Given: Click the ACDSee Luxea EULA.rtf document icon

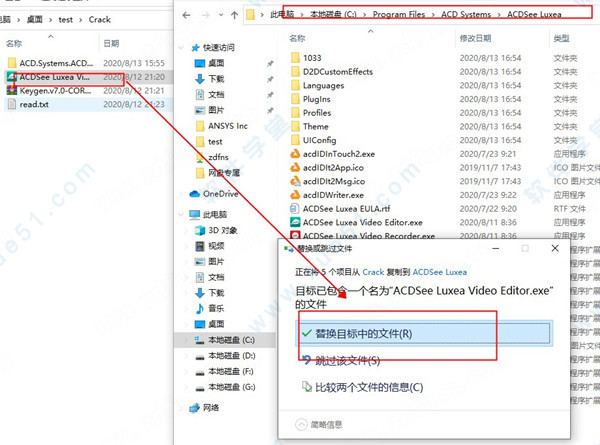Looking at the screenshot, I should click(294, 209).
